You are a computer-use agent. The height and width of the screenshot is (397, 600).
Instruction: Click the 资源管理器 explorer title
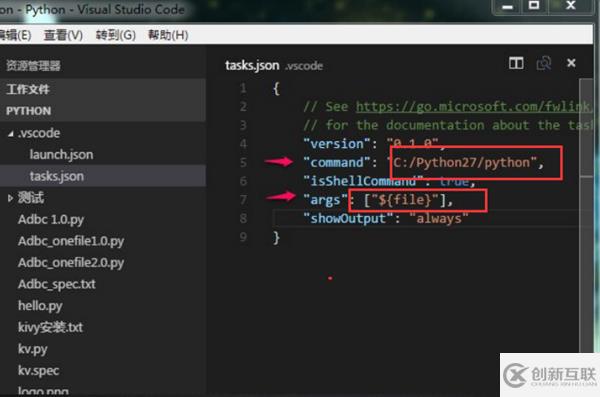(x=33, y=66)
